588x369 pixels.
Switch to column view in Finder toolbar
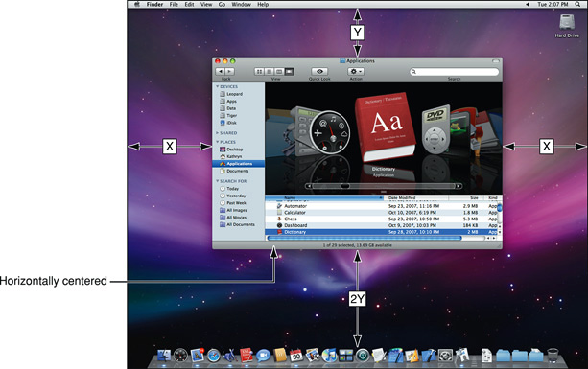pos(279,71)
